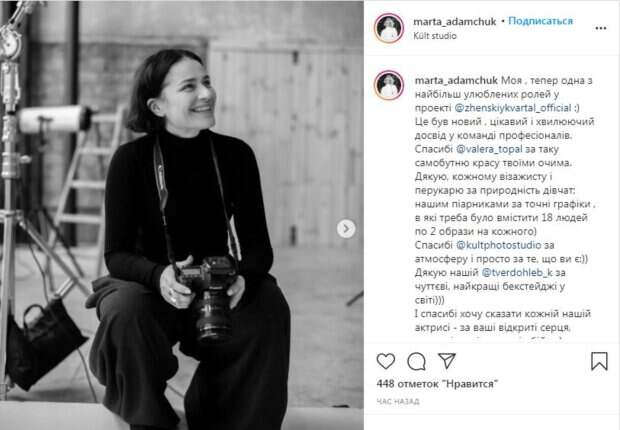Click the black and white photographer photo
The height and width of the screenshot is (430, 620).
click(182, 215)
